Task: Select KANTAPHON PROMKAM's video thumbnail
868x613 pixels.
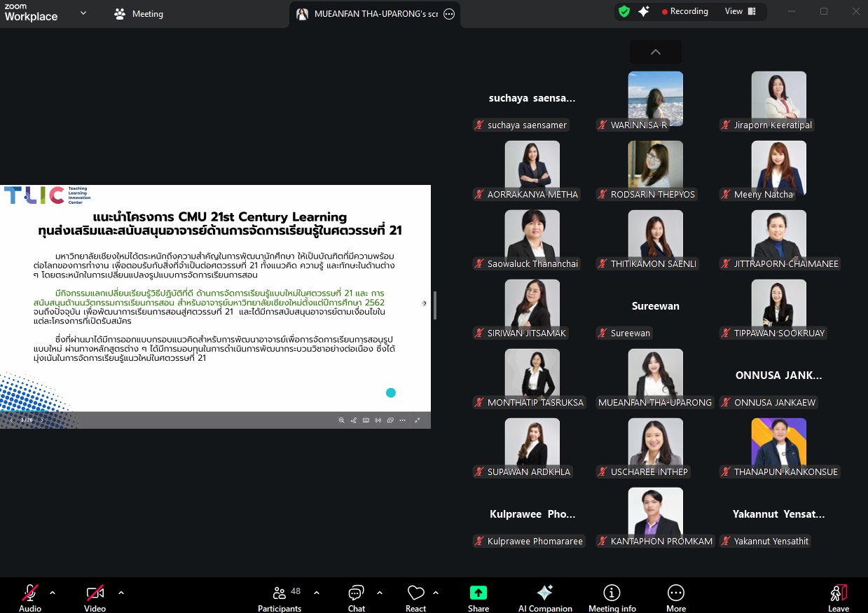Action: point(655,513)
